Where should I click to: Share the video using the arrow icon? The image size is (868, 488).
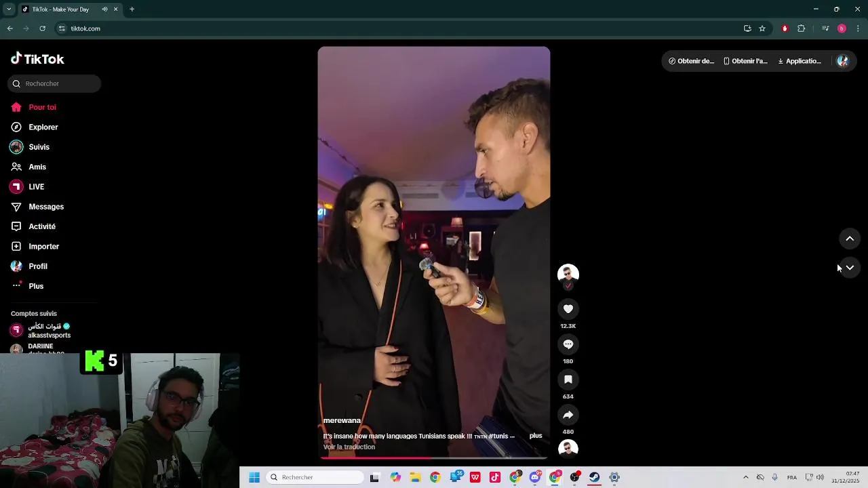(x=568, y=415)
